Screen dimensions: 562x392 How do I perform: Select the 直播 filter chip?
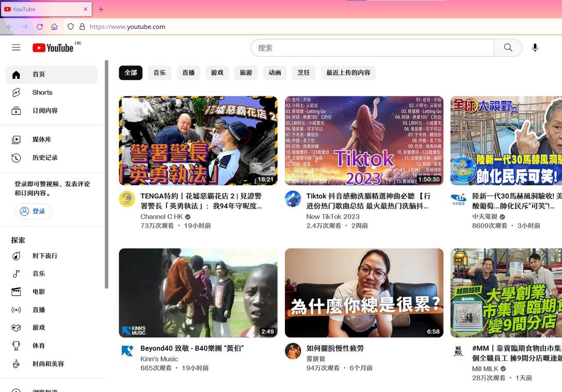point(188,73)
